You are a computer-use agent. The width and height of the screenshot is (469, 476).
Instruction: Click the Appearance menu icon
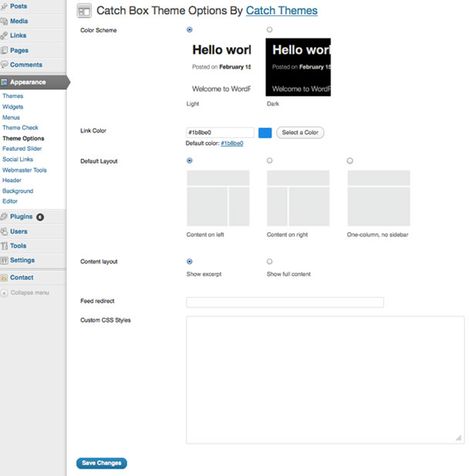(4, 83)
